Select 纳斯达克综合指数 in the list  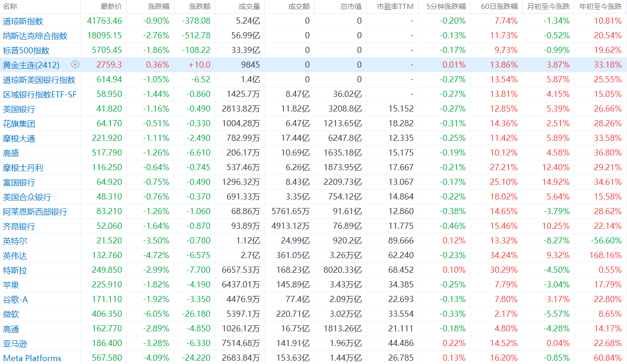click(35, 36)
